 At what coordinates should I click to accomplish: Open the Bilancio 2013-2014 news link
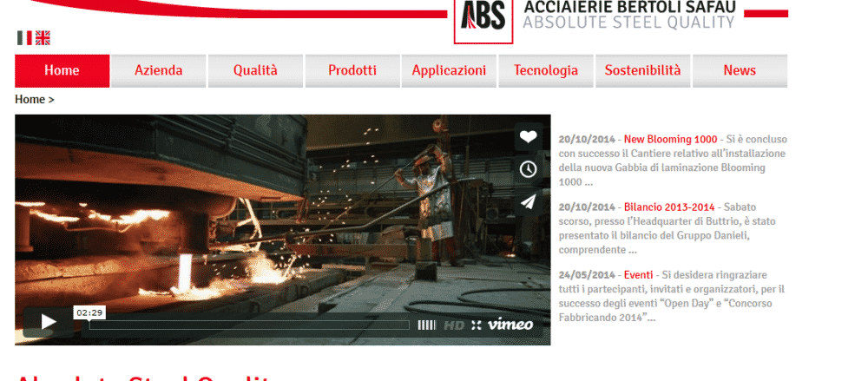click(669, 207)
